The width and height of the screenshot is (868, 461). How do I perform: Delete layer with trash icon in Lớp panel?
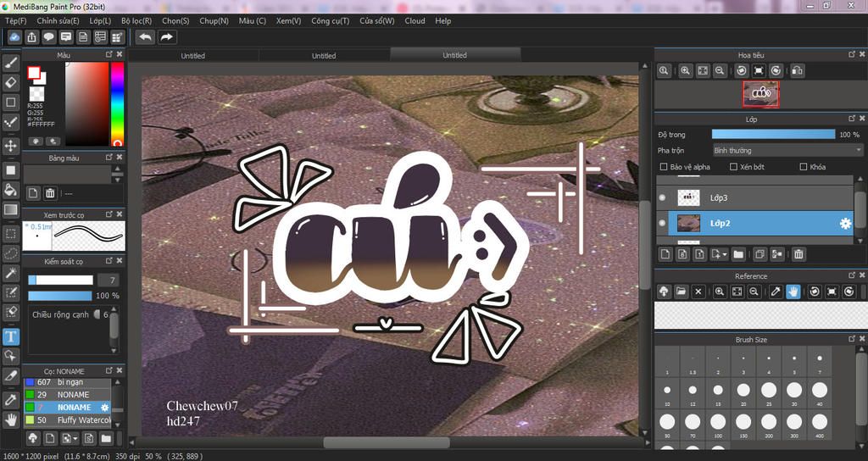pos(798,254)
